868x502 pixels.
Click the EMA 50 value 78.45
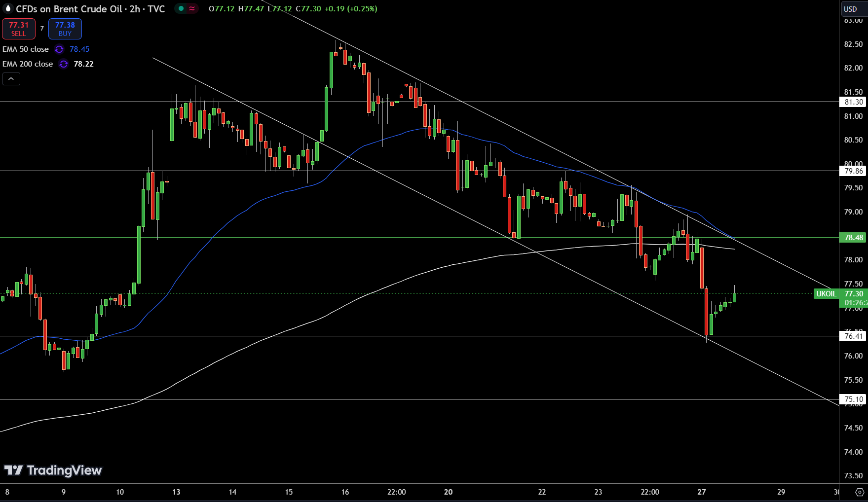click(79, 49)
